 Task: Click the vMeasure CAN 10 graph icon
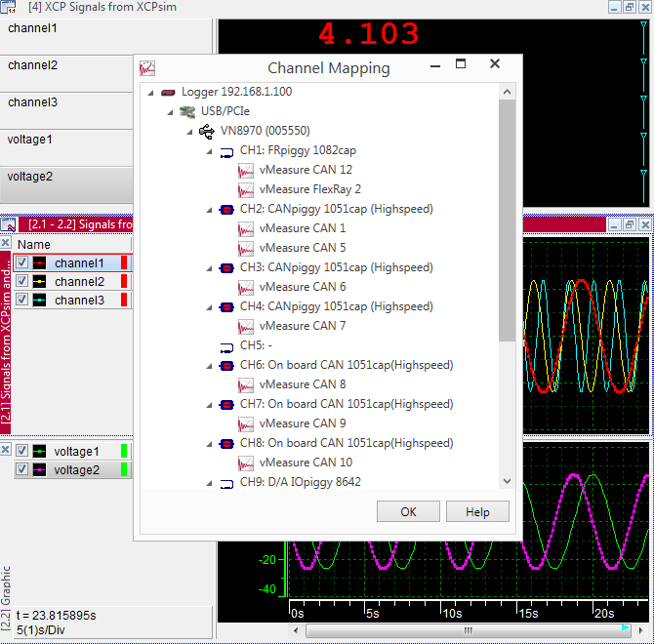click(x=246, y=463)
